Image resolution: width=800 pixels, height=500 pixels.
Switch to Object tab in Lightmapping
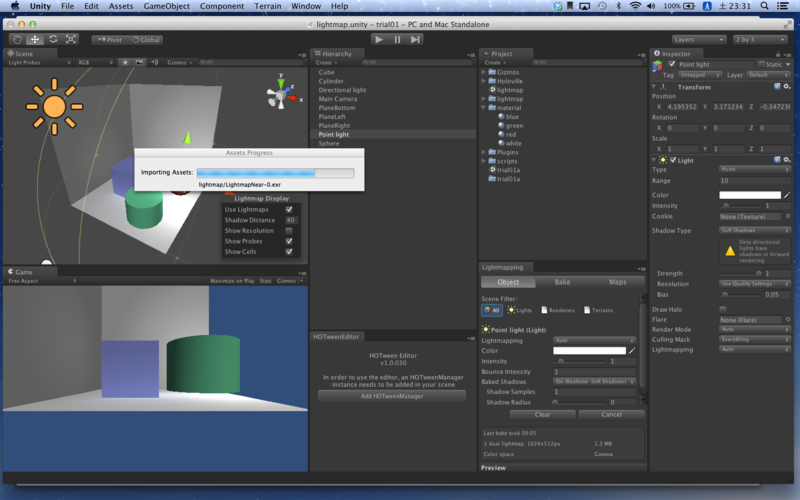click(x=508, y=282)
